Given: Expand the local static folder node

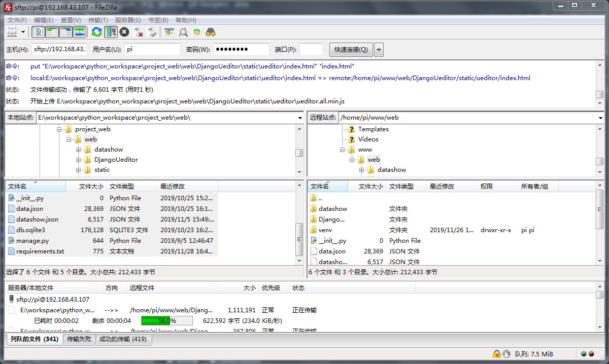Looking at the screenshot, I should point(79,170).
